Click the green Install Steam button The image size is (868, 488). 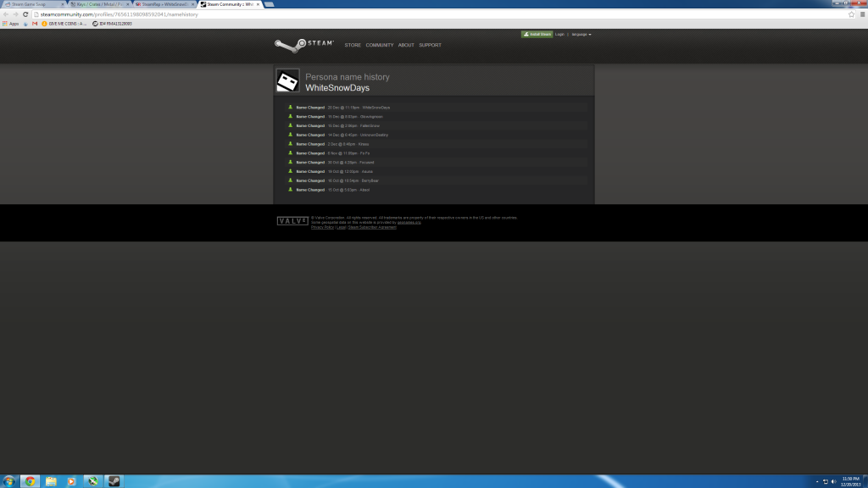[536, 34]
